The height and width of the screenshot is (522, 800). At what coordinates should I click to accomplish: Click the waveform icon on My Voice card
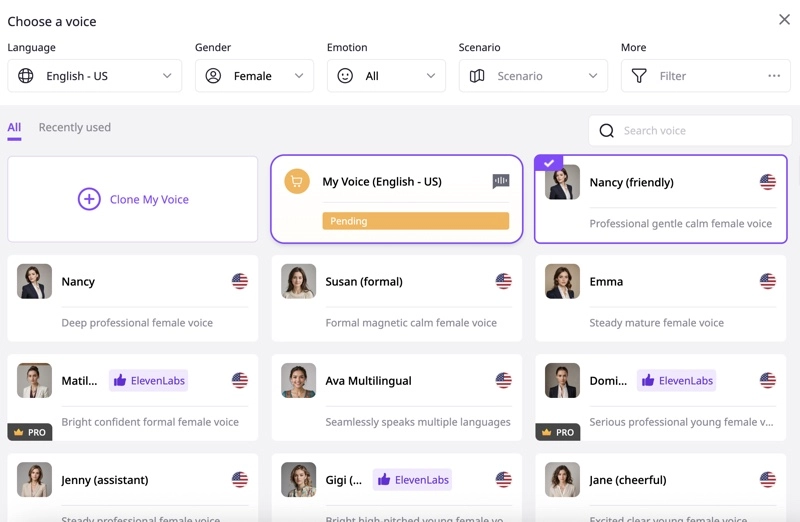tap(501, 181)
